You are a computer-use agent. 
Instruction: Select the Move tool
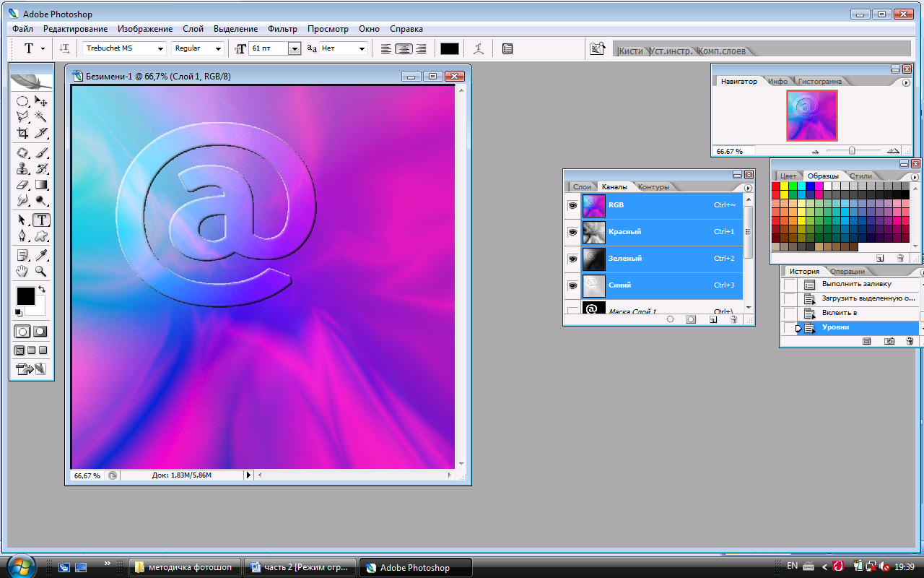(x=41, y=102)
